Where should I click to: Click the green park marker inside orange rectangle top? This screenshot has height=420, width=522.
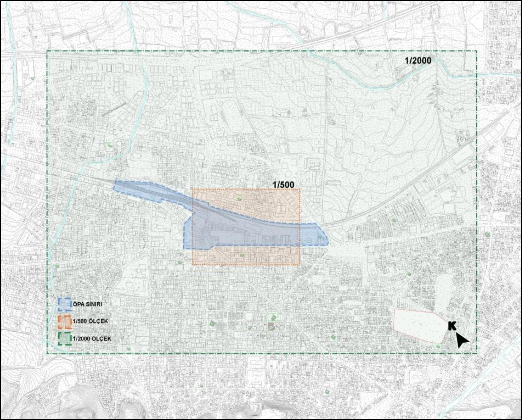click(x=239, y=198)
